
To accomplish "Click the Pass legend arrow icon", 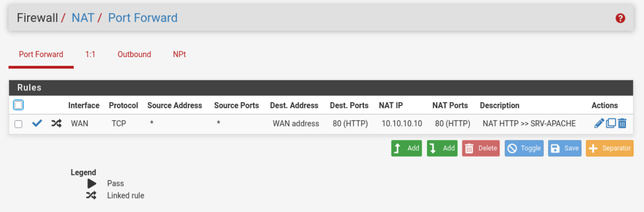I will tap(92, 183).
